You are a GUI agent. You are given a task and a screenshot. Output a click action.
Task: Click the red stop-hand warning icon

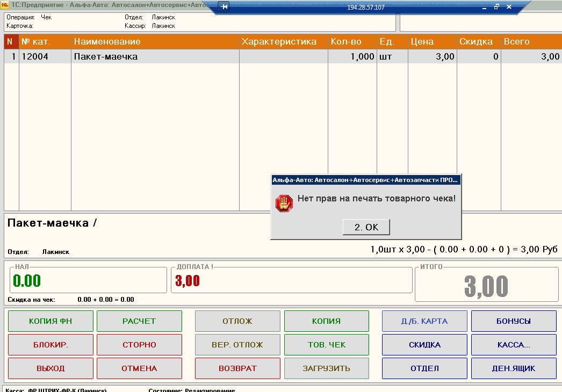pos(284,203)
